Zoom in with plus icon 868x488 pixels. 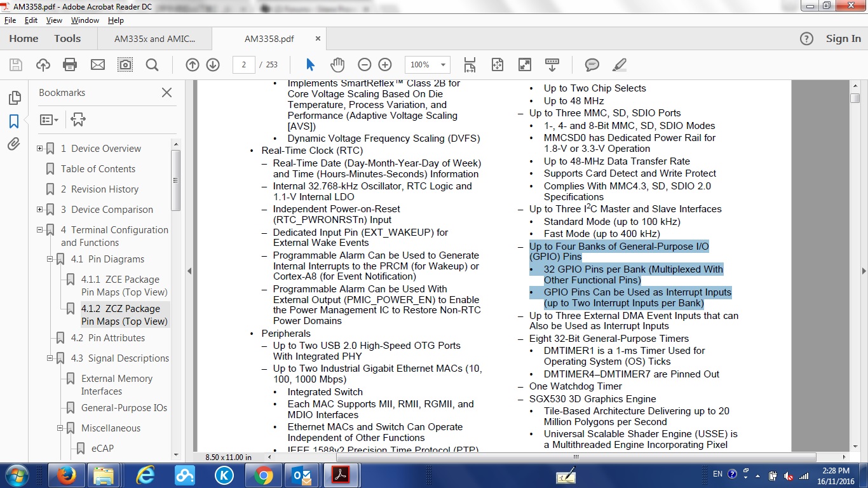click(x=385, y=65)
